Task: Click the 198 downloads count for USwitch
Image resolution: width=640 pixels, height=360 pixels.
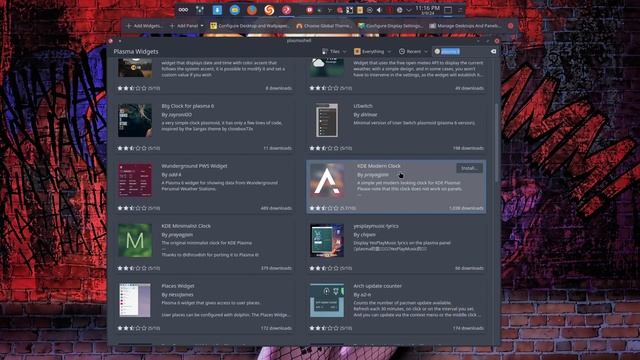Action: point(468,148)
